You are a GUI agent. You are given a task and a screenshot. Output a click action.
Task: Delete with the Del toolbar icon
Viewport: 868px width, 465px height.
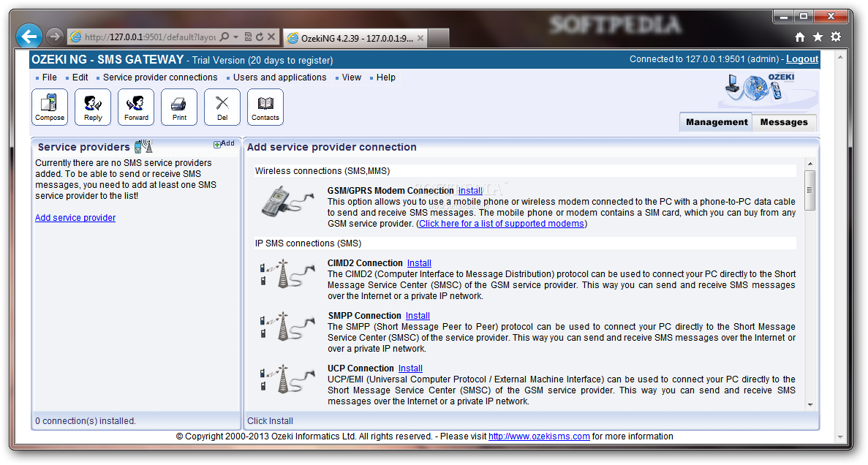pyautogui.click(x=222, y=107)
